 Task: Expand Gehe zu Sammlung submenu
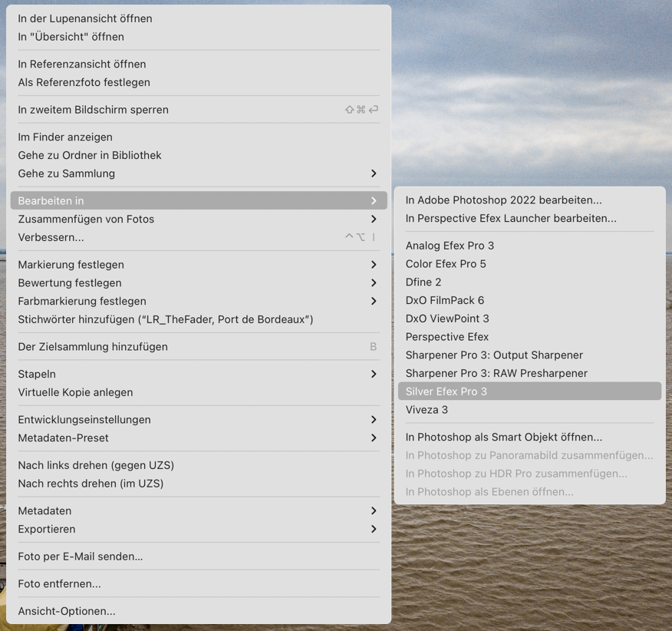point(199,173)
